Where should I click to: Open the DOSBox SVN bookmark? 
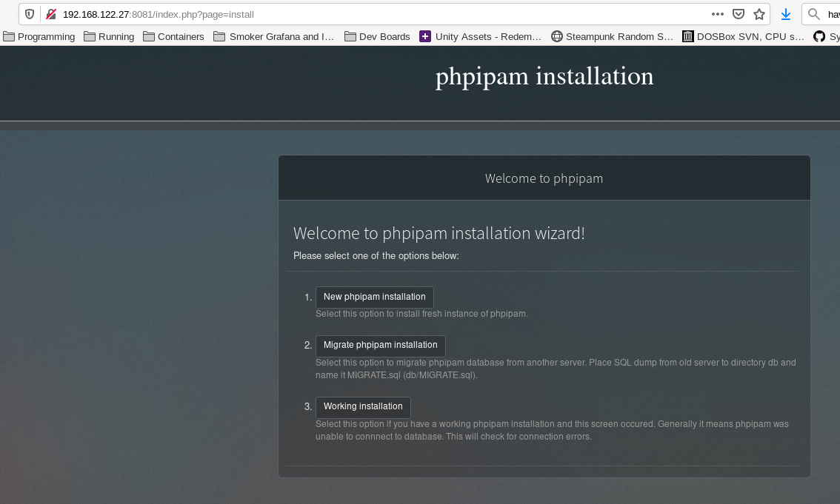pyautogui.click(x=744, y=36)
